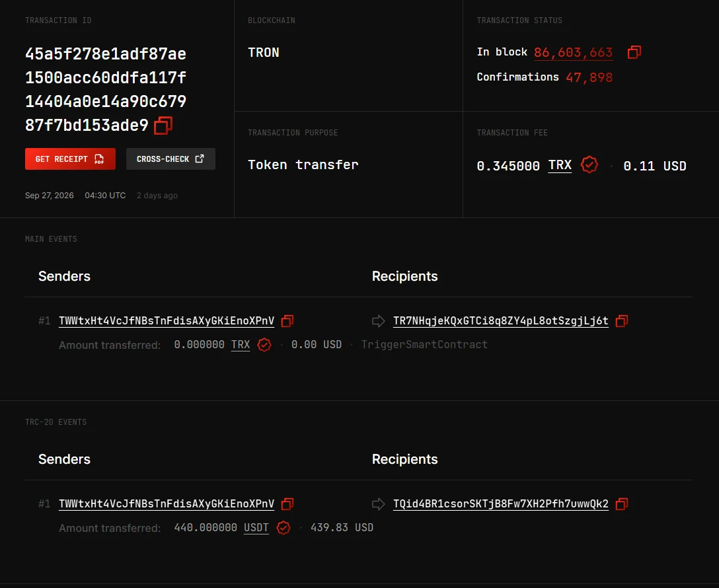Open block 86,603,663 link
Screen dimensions: 719x588
573,52
